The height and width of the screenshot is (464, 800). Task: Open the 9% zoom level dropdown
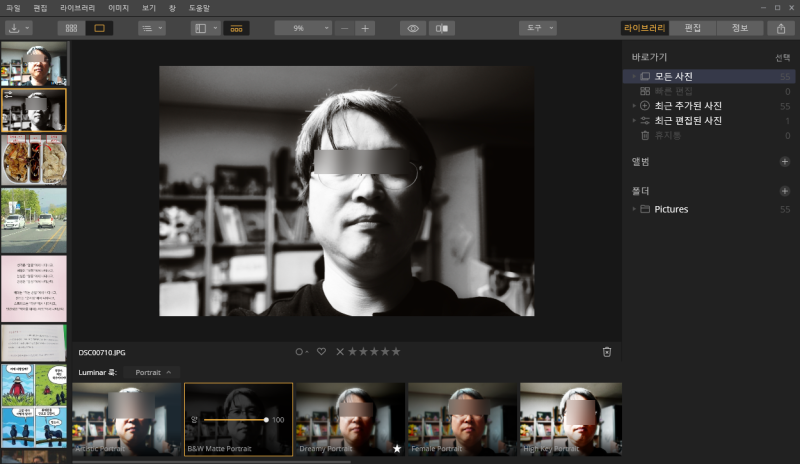(x=303, y=28)
